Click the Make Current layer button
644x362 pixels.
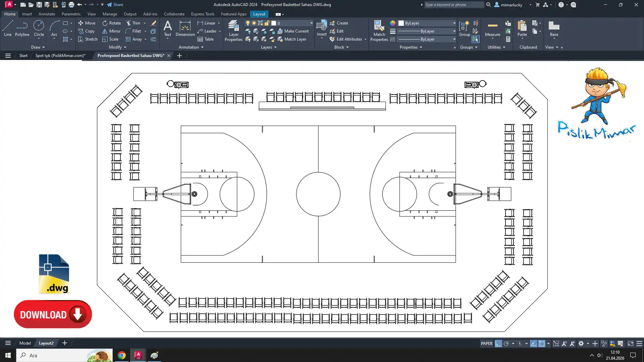point(293,31)
